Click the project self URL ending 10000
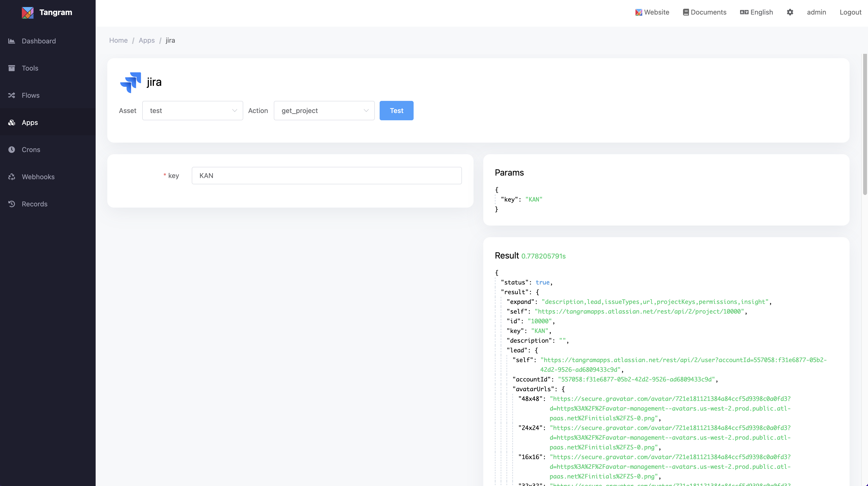Viewport: 868px width, 486px height. pos(639,312)
